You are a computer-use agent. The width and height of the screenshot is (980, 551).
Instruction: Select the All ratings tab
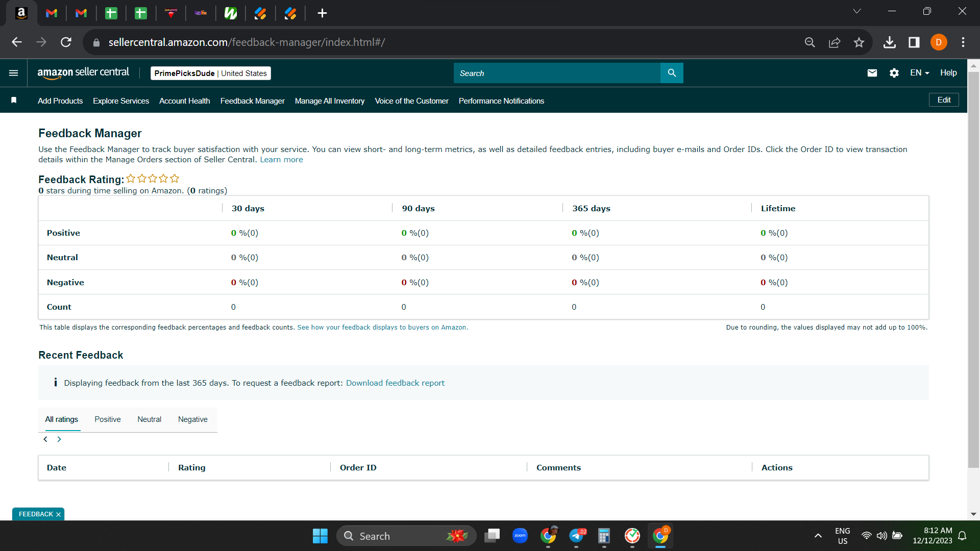coord(62,419)
